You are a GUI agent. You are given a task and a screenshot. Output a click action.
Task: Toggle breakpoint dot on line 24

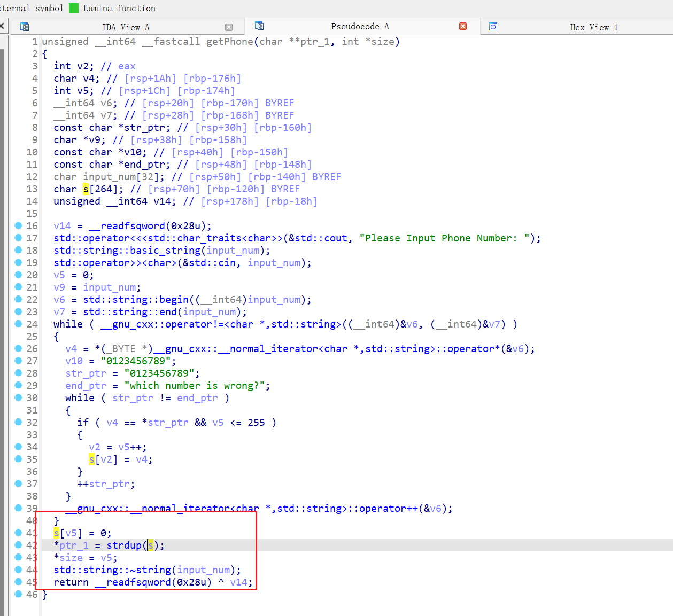pyautogui.click(x=18, y=324)
